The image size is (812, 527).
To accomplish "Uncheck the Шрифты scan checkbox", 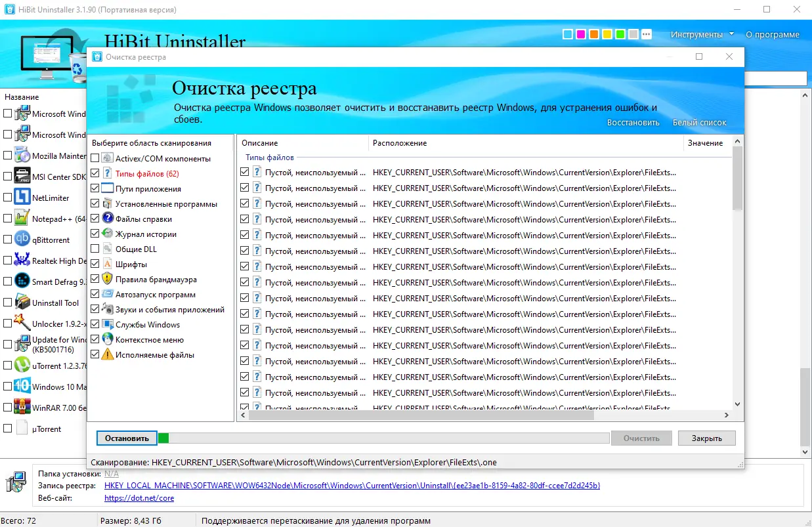I will [95, 264].
